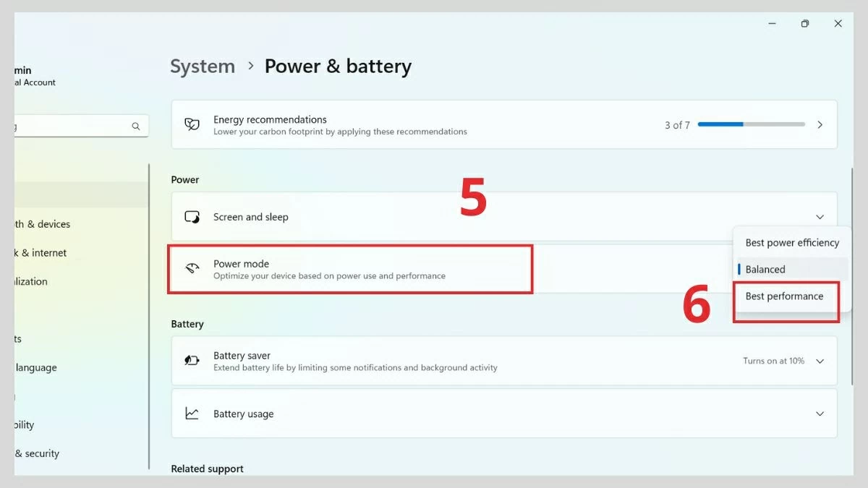This screenshot has width=868, height=488.
Task: Go back to System settings breadcrumb
Action: pos(203,66)
